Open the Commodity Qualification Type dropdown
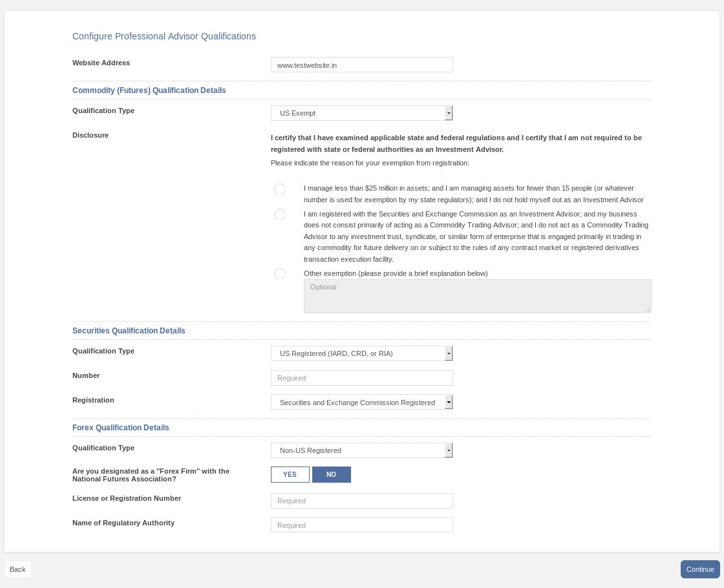Image resolution: width=724 pixels, height=588 pixels. tap(361, 113)
